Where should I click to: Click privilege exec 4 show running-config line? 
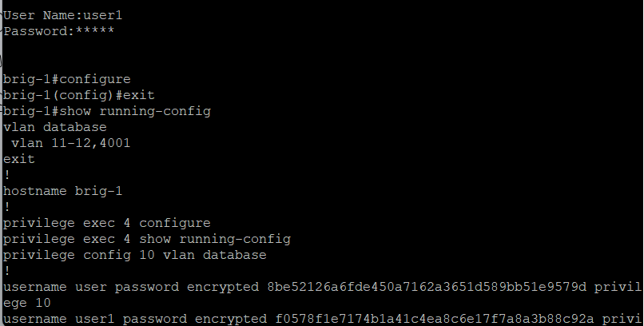tap(147, 240)
